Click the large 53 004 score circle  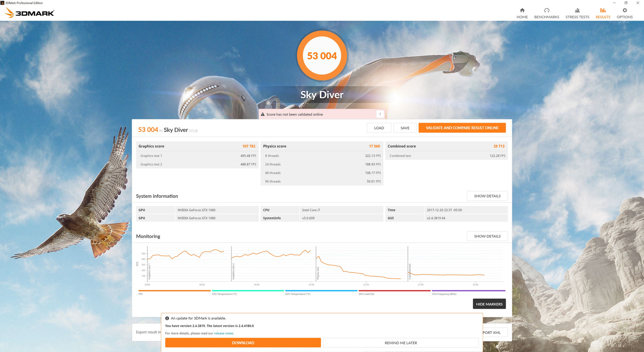[x=322, y=56]
